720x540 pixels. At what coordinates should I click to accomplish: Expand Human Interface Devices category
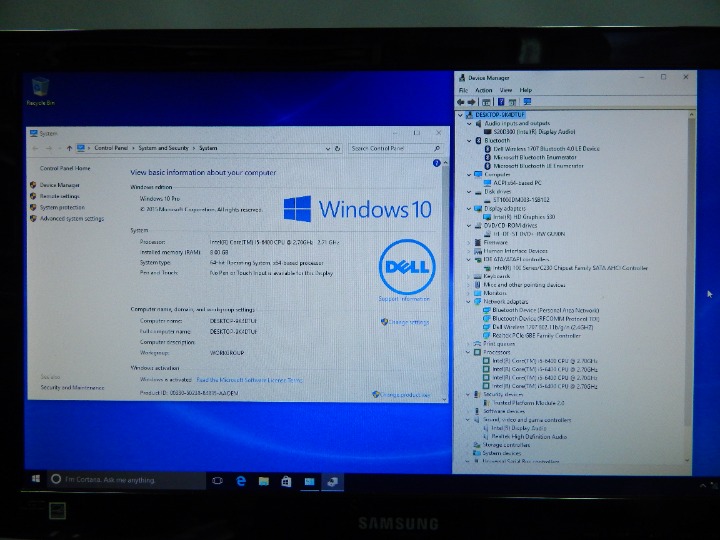coord(469,251)
